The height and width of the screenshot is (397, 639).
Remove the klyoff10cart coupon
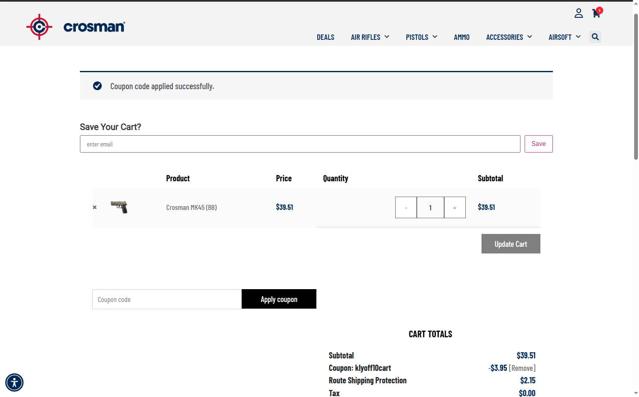[522, 368]
